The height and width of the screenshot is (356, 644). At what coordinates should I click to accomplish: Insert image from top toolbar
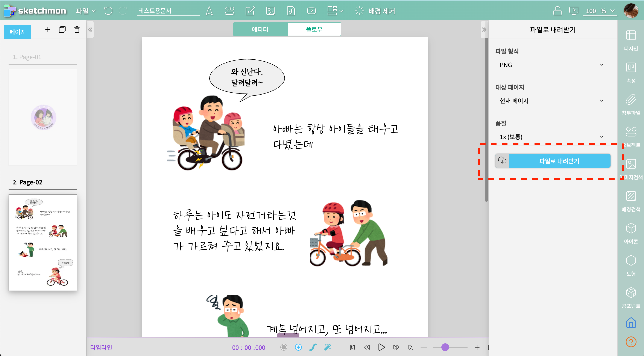tap(270, 11)
